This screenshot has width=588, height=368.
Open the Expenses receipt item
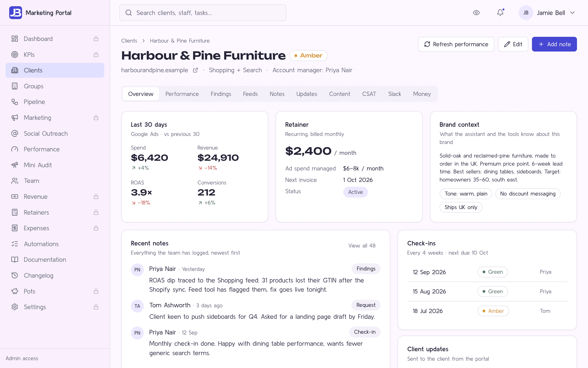coord(55,228)
